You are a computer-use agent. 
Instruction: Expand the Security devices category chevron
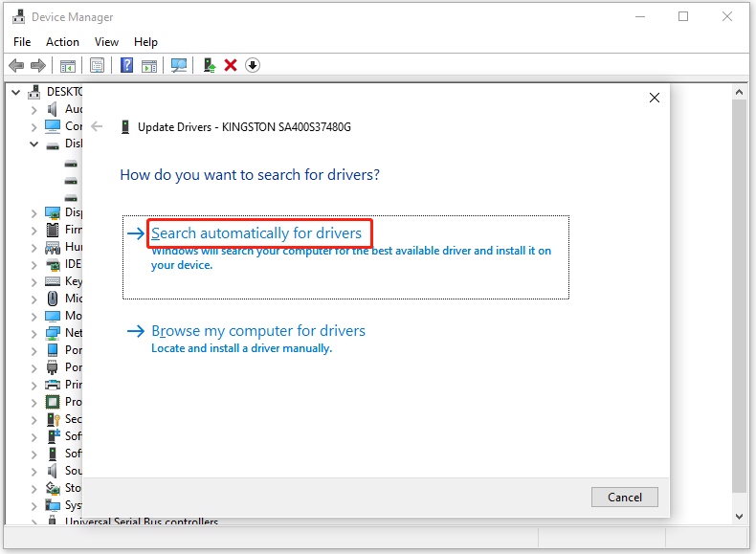[33, 420]
